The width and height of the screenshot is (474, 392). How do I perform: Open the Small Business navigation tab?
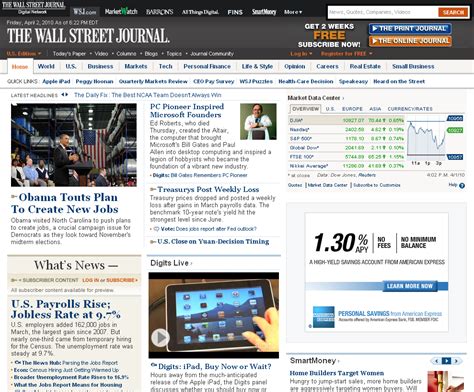[x=413, y=66]
